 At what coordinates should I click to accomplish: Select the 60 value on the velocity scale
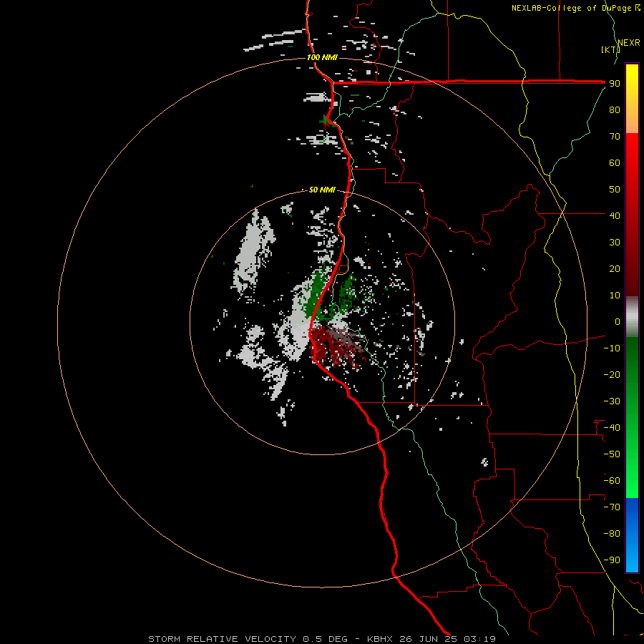615,163
